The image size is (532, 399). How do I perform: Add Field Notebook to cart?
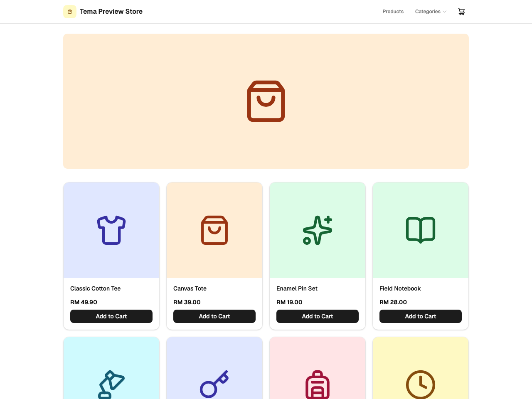[421, 316]
